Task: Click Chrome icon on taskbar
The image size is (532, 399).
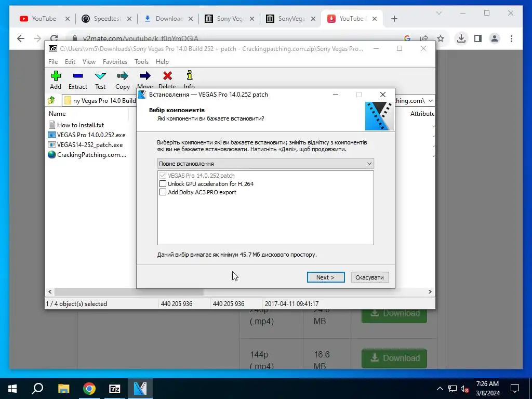Action: point(89,389)
